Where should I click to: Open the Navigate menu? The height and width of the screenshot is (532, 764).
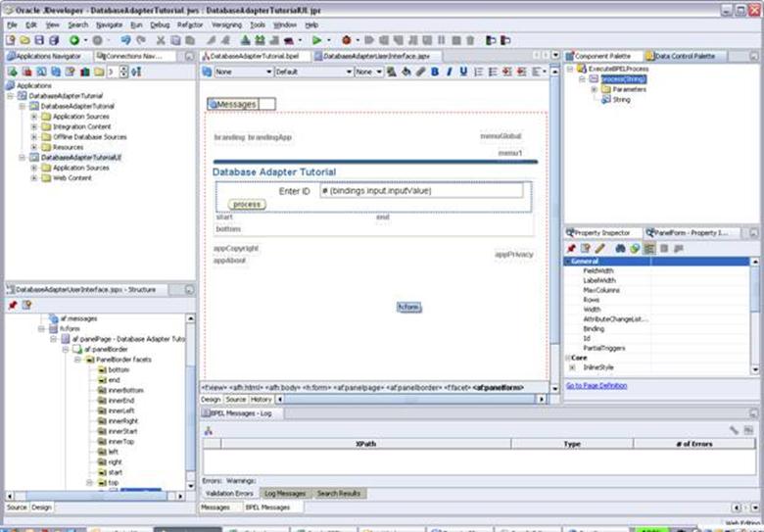click(109, 24)
